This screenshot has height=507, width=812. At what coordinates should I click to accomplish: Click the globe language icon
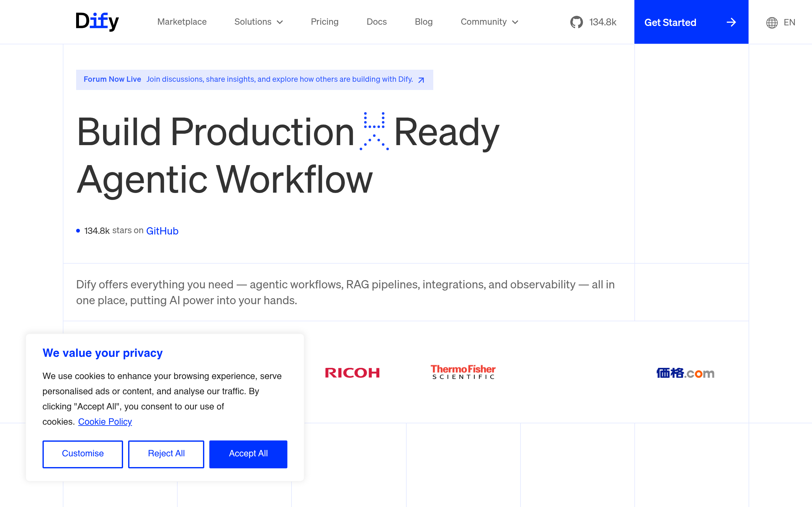[772, 22]
